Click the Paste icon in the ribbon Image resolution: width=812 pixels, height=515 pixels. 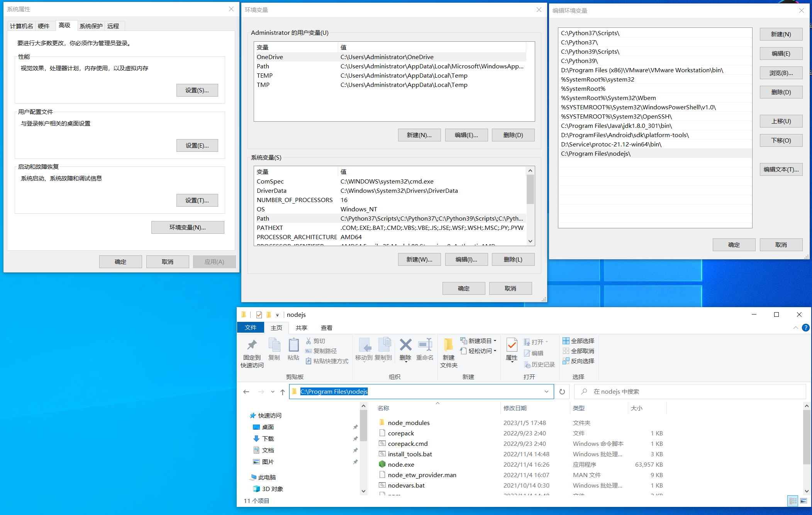click(293, 349)
